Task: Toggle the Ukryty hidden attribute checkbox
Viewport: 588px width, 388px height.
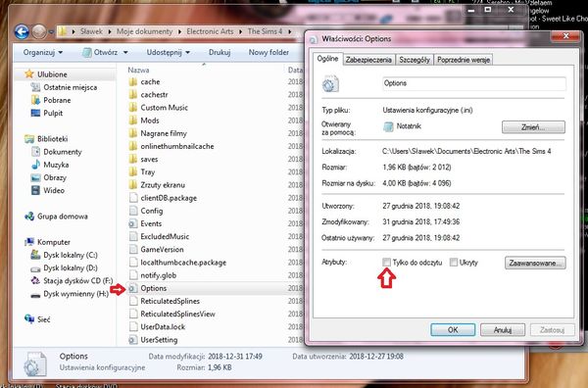Action: pos(454,263)
